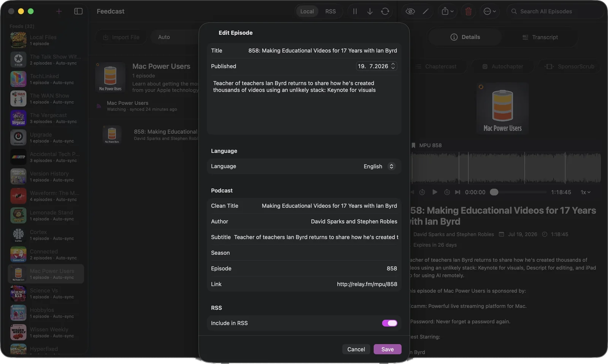Open the share menu in toolbar
Viewport: 608px width, 364px height.
click(x=448, y=11)
